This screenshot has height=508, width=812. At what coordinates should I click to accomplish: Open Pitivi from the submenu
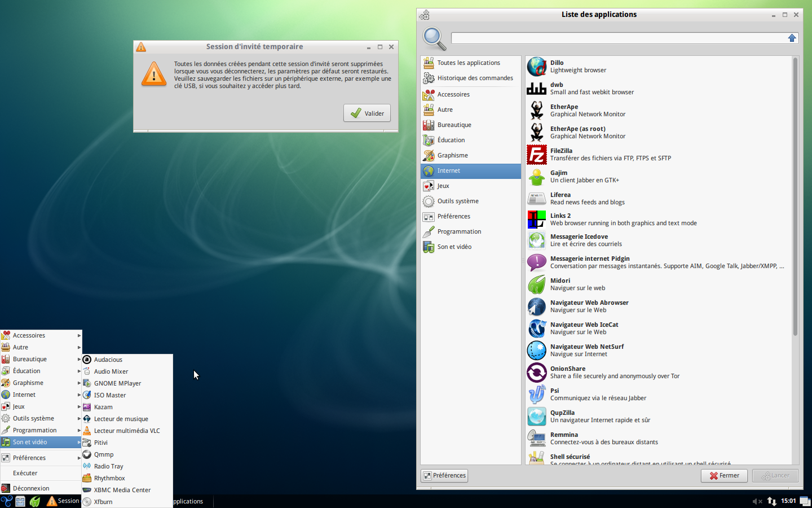pos(127,443)
